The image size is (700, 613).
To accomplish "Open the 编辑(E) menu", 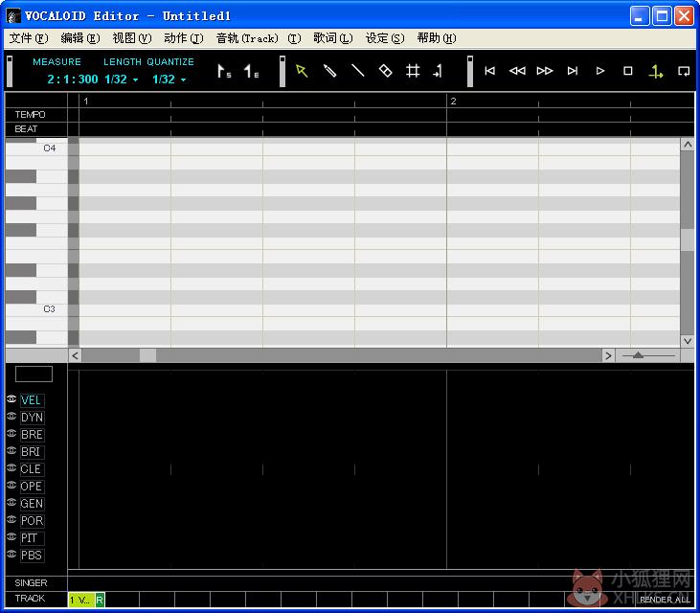I will pos(80,38).
